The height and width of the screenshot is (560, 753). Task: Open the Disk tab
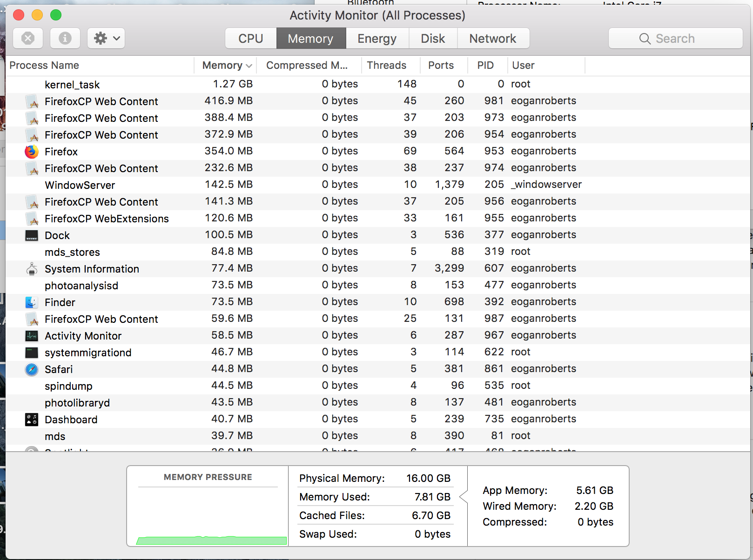point(433,38)
